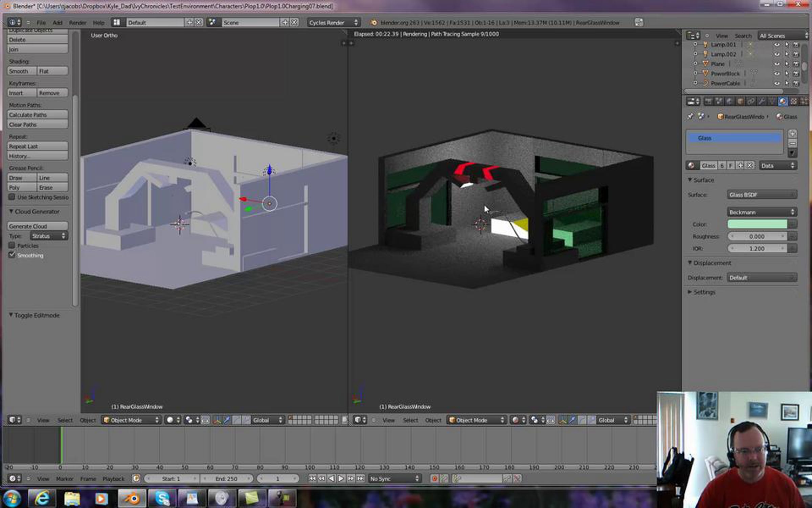The width and height of the screenshot is (812, 508).
Task: Click the record keyframe button in timeline
Action: click(x=434, y=479)
